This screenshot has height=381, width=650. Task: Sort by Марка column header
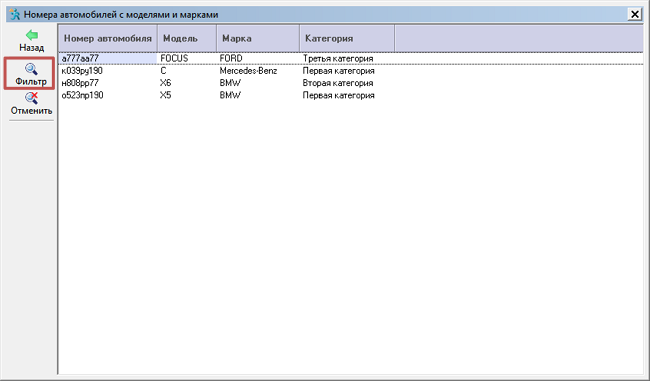point(258,38)
